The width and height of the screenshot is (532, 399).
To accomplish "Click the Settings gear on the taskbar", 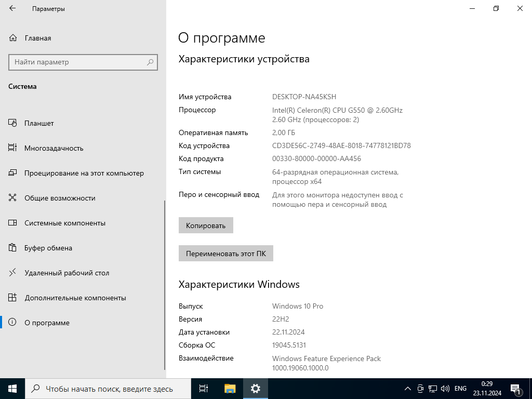I will click(256, 389).
